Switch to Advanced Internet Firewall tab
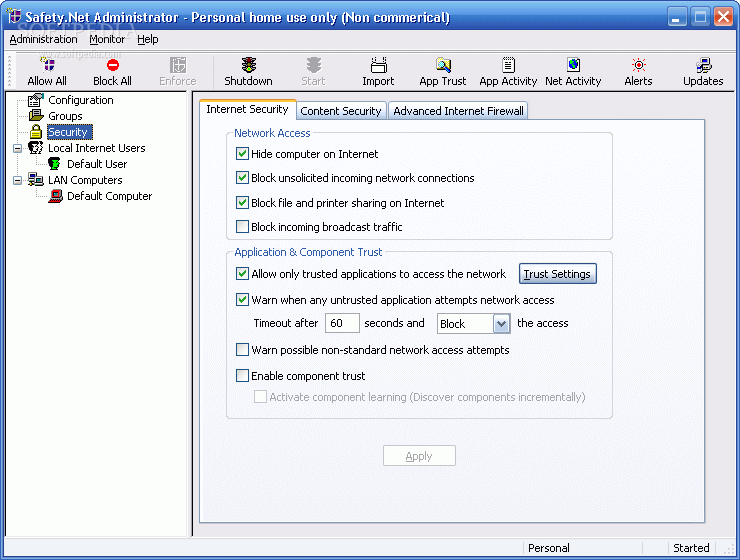Viewport: 740px width, 560px height. point(458,111)
